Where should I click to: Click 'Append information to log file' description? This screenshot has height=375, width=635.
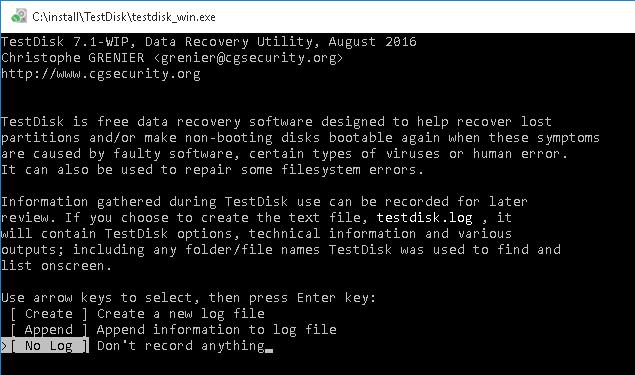click(x=217, y=330)
